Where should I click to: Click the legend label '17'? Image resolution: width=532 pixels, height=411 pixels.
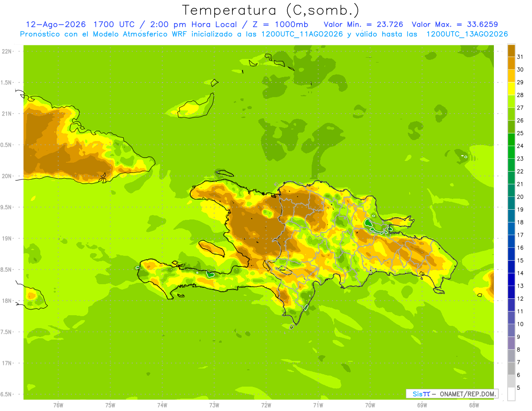(520, 235)
